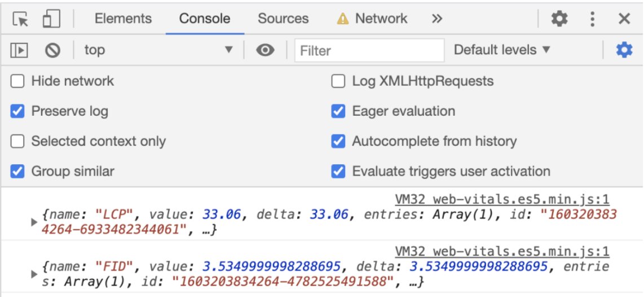This screenshot has height=297, width=644.
Task: Disable the Eager evaluation checkbox
Action: 338,111
